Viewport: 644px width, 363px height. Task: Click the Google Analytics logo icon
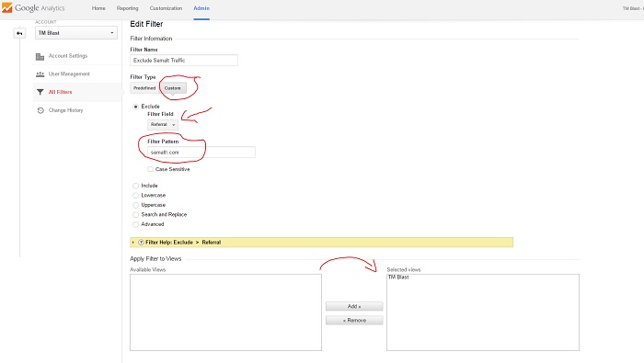tap(7, 7)
